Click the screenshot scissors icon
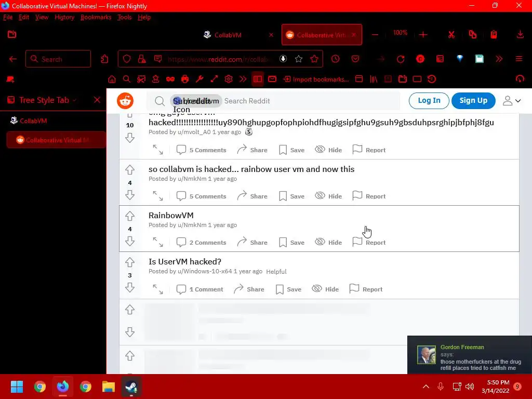The height and width of the screenshot is (399, 532). point(141,79)
